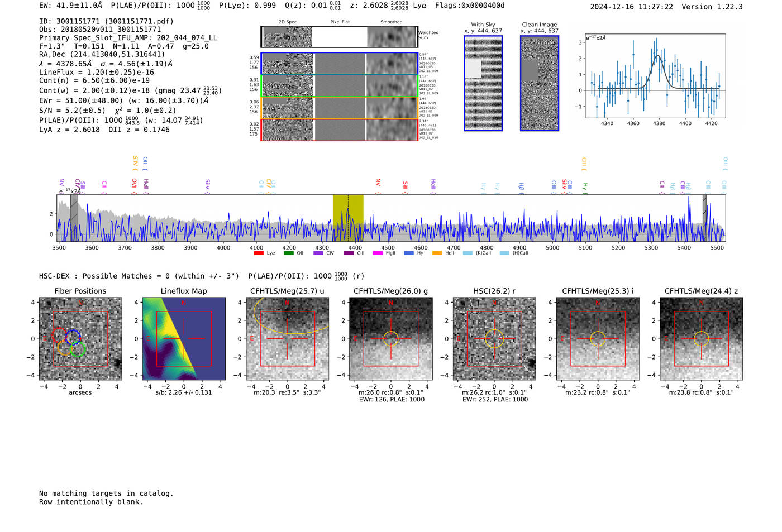Screen dimensions: 782x532
Task: Select the green OII legend swatch
Action: point(288,253)
